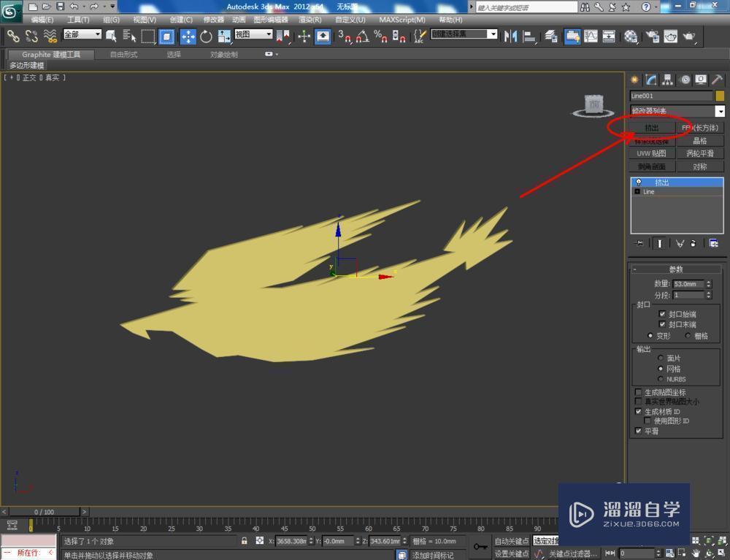730x560 pixels.
Task: Switch to the 自由形式 ribbon tab
Action: [x=123, y=54]
